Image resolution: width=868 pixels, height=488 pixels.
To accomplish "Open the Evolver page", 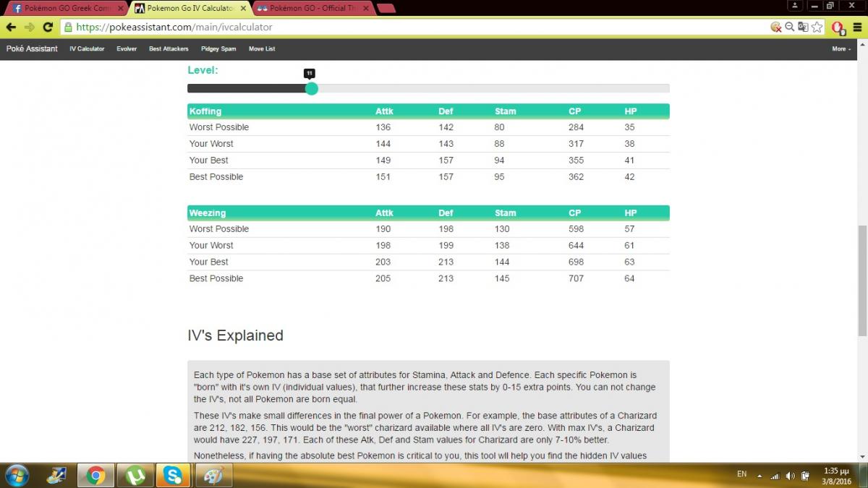I will pos(127,49).
